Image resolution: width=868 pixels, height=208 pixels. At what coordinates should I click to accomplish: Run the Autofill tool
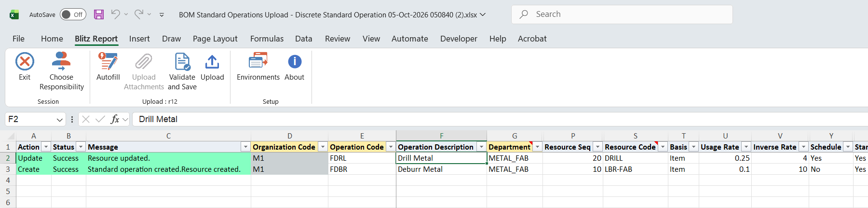click(x=108, y=67)
